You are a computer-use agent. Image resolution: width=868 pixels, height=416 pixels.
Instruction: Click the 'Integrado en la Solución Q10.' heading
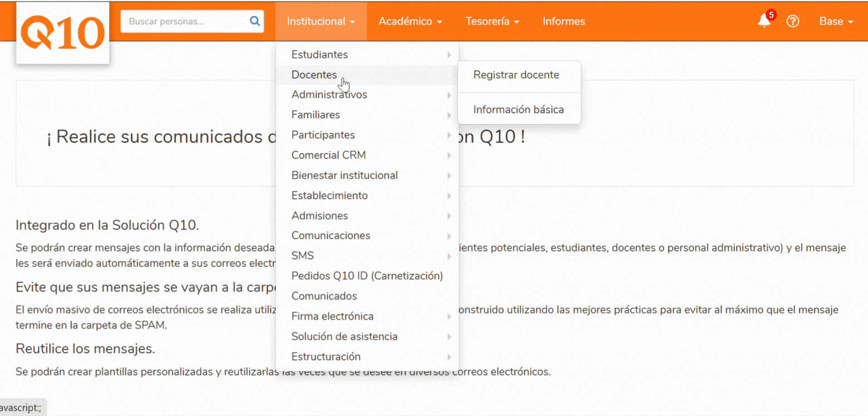click(108, 225)
